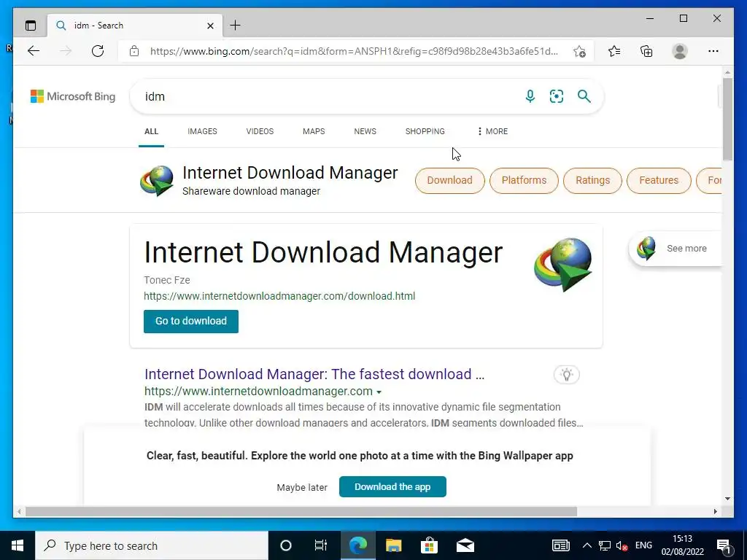Expand the MORE search categories menu
Screen dimensions: 747x560
tap(492, 131)
